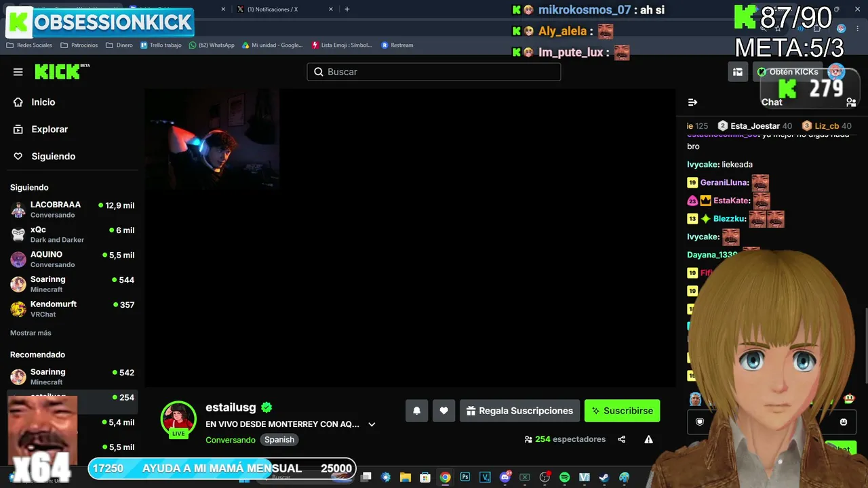Open Google Chrome from taskbar

pyautogui.click(x=445, y=477)
